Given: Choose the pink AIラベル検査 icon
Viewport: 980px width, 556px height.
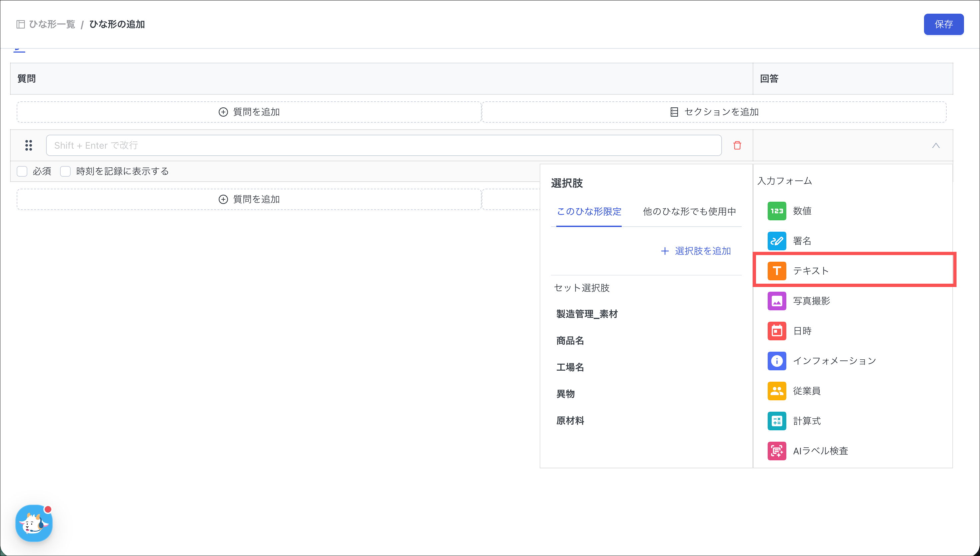Looking at the screenshot, I should [777, 451].
